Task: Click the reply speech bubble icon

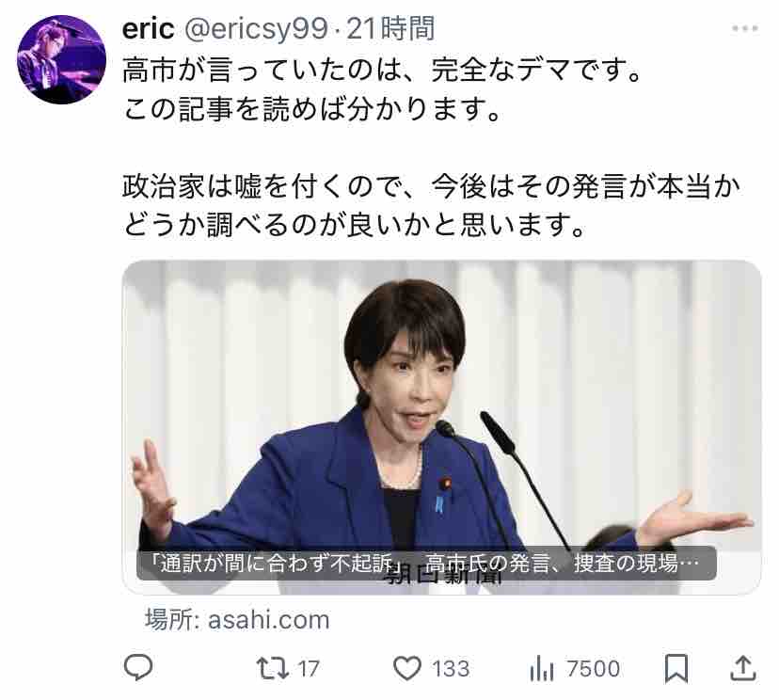Action: pyautogui.click(x=138, y=668)
